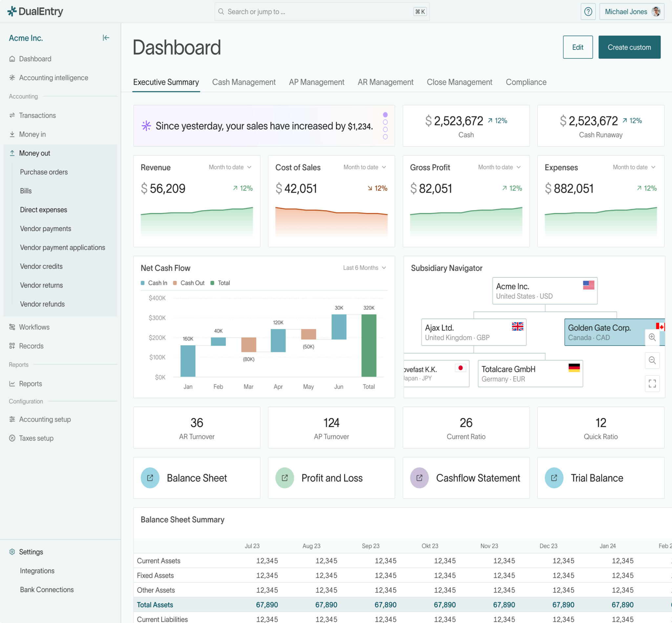Viewport: 672px width, 623px height.
Task: Open Balance Sheet external link icon
Action: (150, 478)
